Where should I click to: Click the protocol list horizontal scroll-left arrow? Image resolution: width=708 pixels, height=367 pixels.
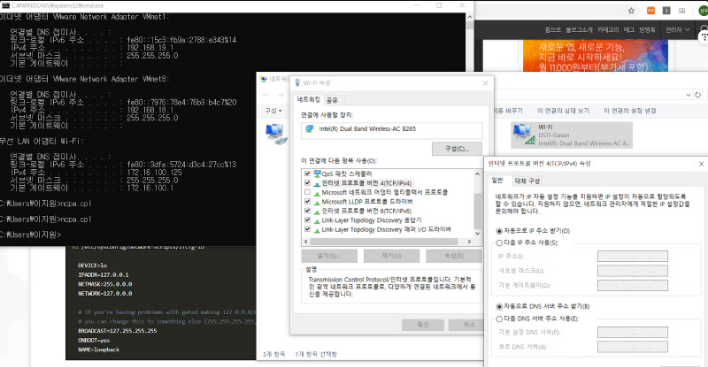(306, 242)
